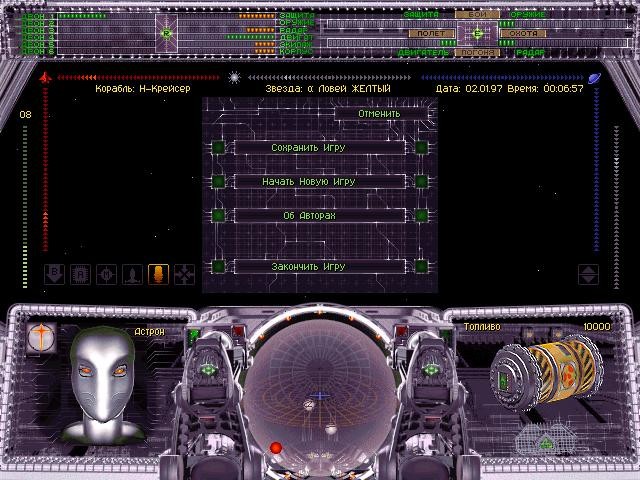Click the up/down arrows icon at right

pos(589,274)
